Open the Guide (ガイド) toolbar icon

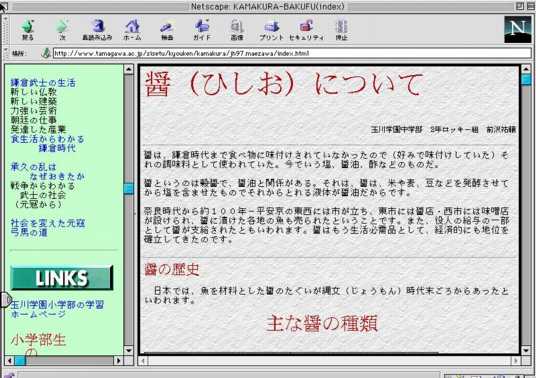click(202, 30)
